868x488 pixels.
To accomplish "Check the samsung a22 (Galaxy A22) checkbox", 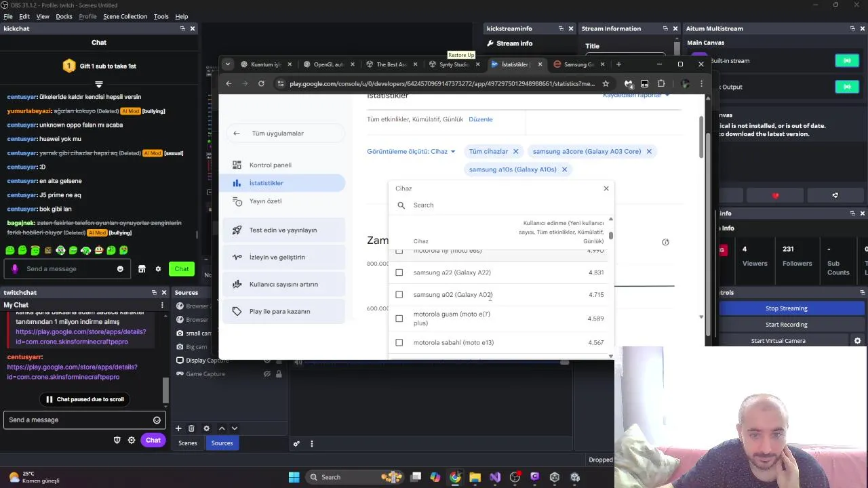I will click(399, 272).
